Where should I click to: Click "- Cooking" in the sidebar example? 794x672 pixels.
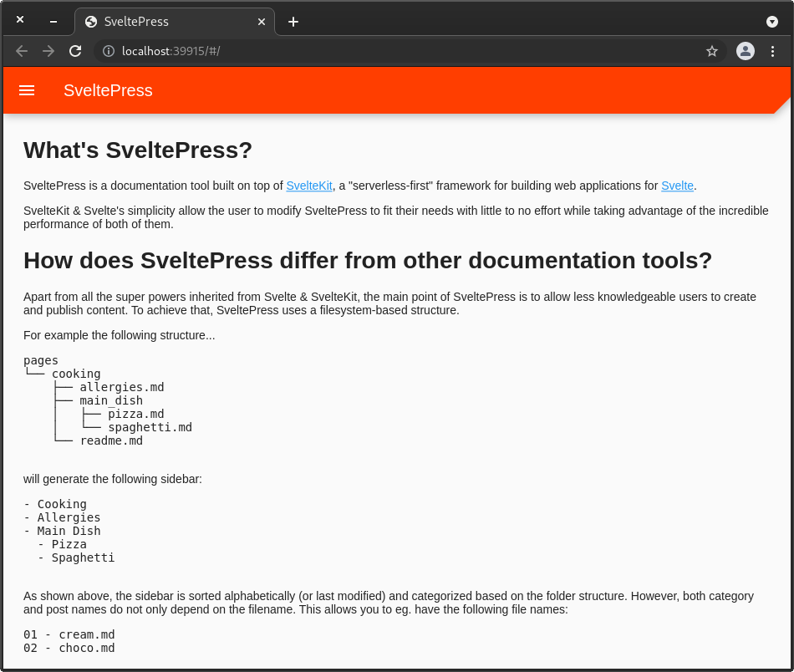pyautogui.click(x=55, y=504)
